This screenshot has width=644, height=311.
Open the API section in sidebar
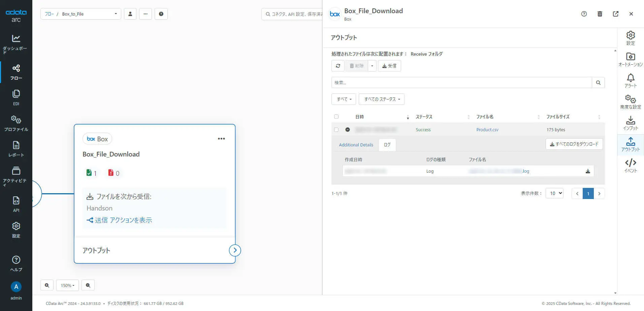[16, 204]
